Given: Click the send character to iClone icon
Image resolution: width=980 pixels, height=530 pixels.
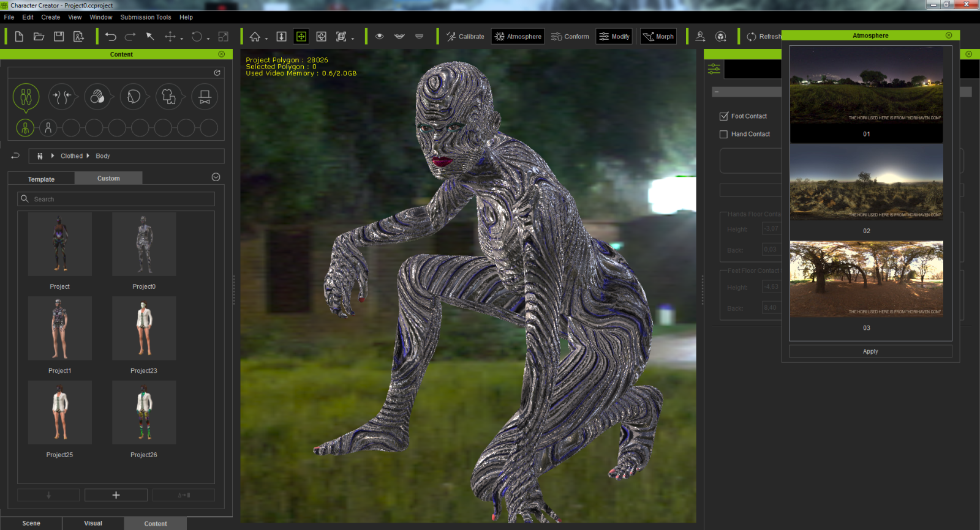Looking at the screenshot, I should (x=701, y=37).
